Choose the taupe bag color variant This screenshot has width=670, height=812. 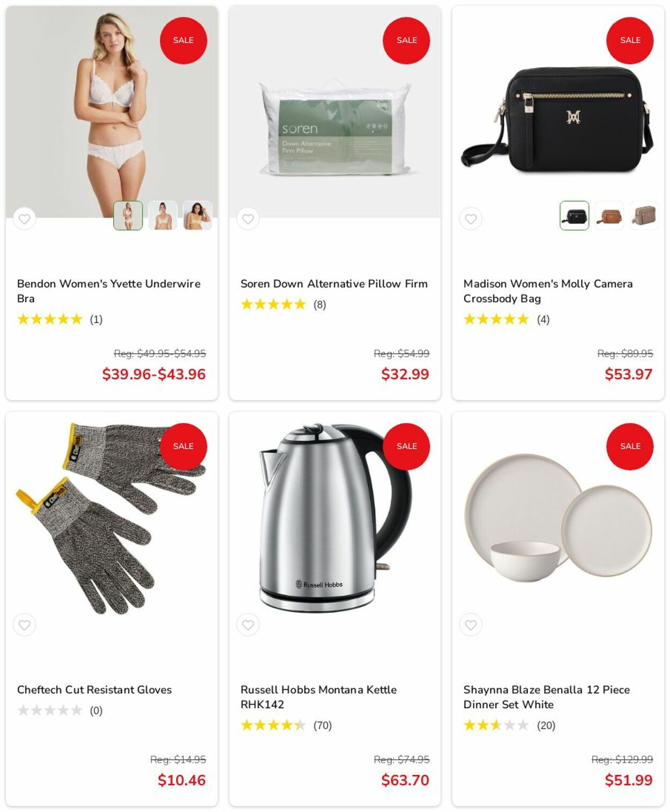click(644, 216)
